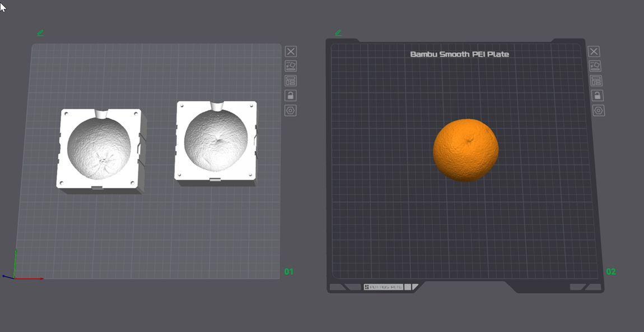Click the green "01" plate number
Viewport: 644px width, 332px height.
click(x=289, y=271)
